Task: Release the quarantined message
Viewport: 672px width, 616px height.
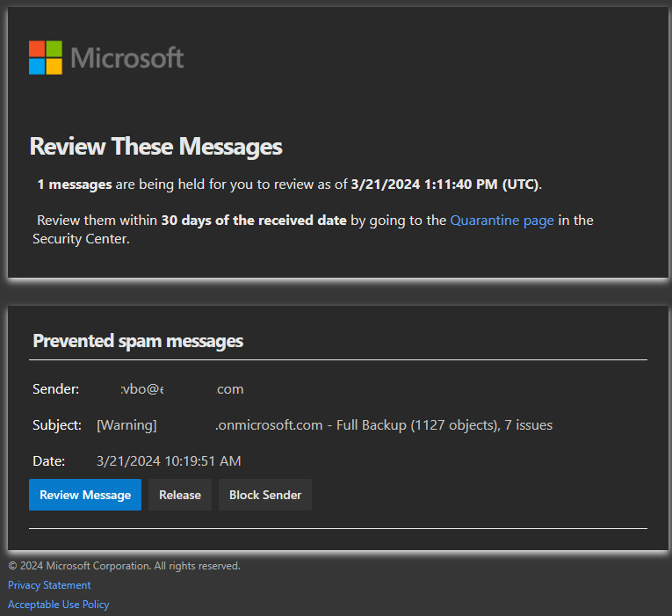Action: pyautogui.click(x=180, y=495)
